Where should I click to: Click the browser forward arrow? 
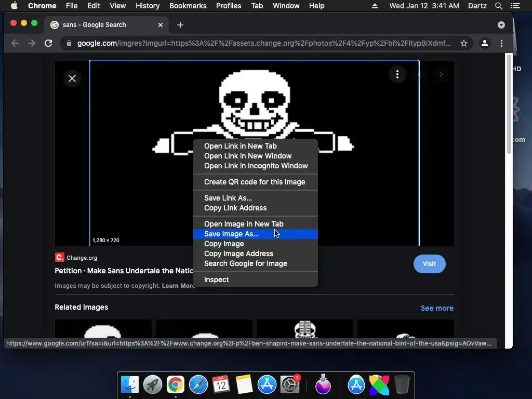pyautogui.click(x=32, y=43)
